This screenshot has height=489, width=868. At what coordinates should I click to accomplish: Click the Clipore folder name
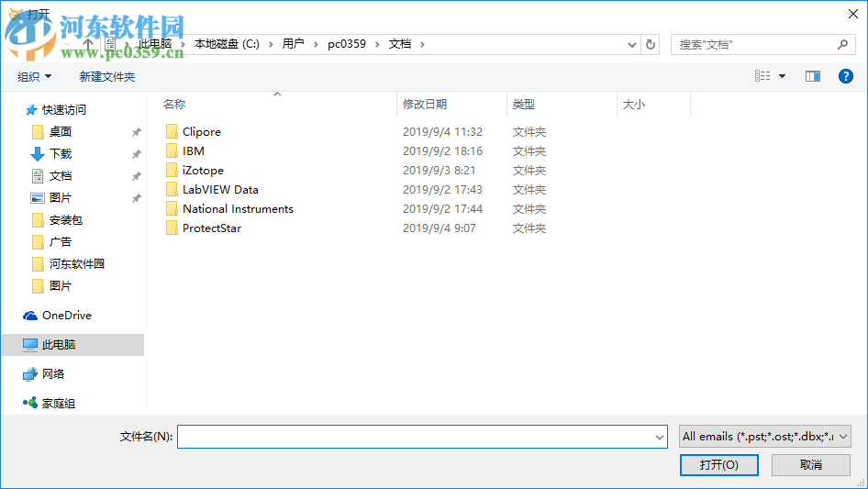[202, 132]
